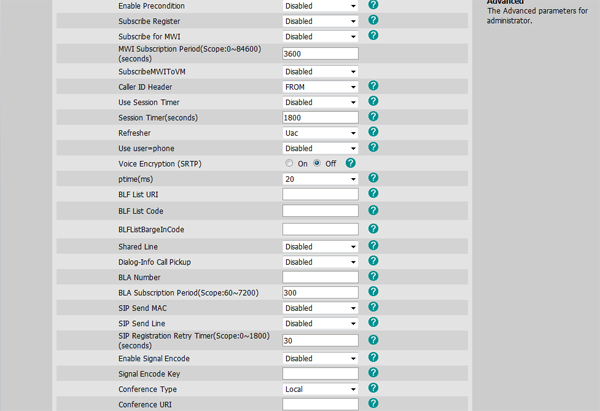The height and width of the screenshot is (411, 600).
Task: Show help for BLF List Code
Action: click(373, 210)
